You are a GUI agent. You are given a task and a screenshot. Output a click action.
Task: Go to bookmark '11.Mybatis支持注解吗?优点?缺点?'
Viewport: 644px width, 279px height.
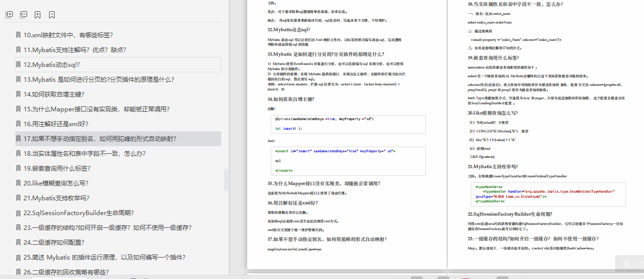click(x=75, y=50)
